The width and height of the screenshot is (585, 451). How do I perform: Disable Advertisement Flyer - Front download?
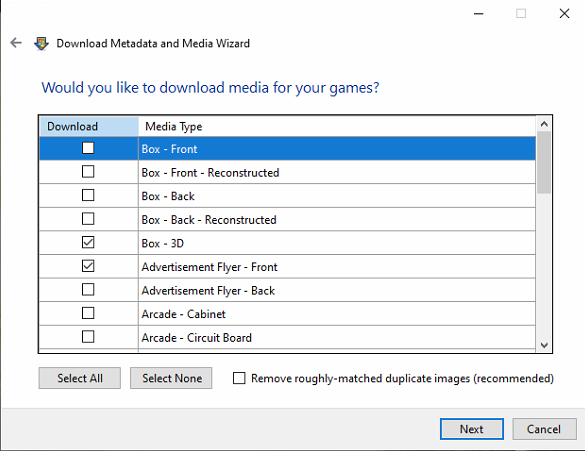88,266
